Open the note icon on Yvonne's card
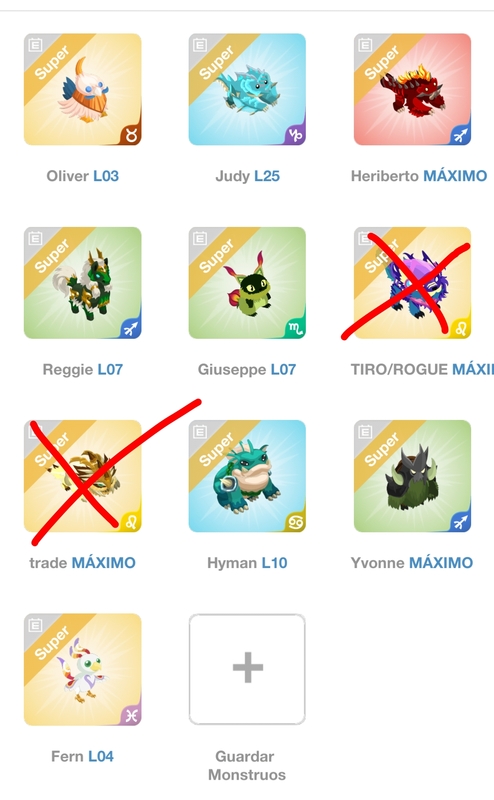494x800 pixels. point(365,432)
